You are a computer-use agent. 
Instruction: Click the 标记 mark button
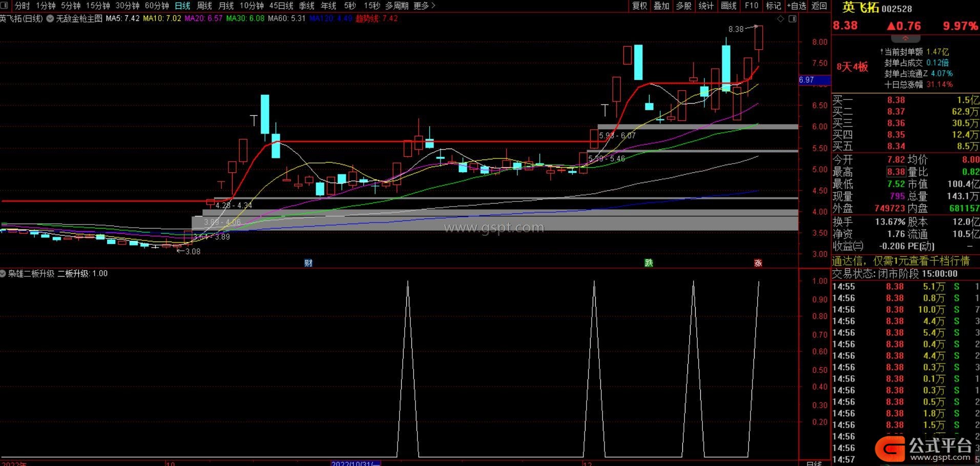point(773,6)
